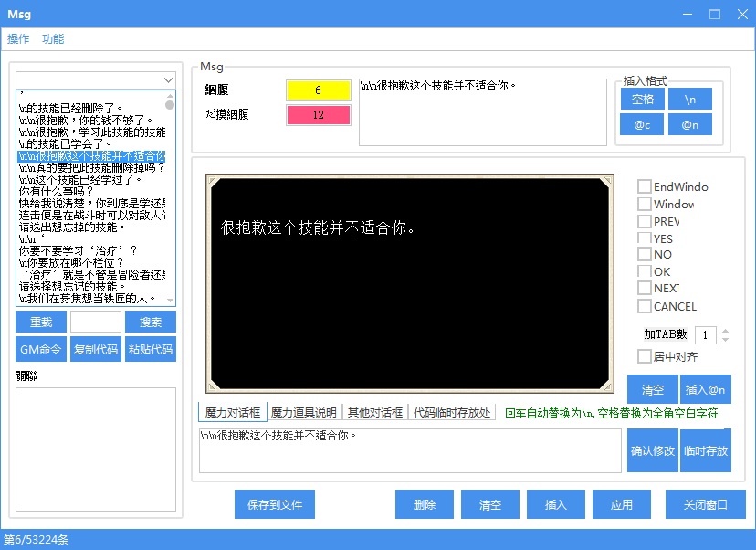The height and width of the screenshot is (550, 756).
Task: Enable the Window checkbox
Action: (x=644, y=204)
